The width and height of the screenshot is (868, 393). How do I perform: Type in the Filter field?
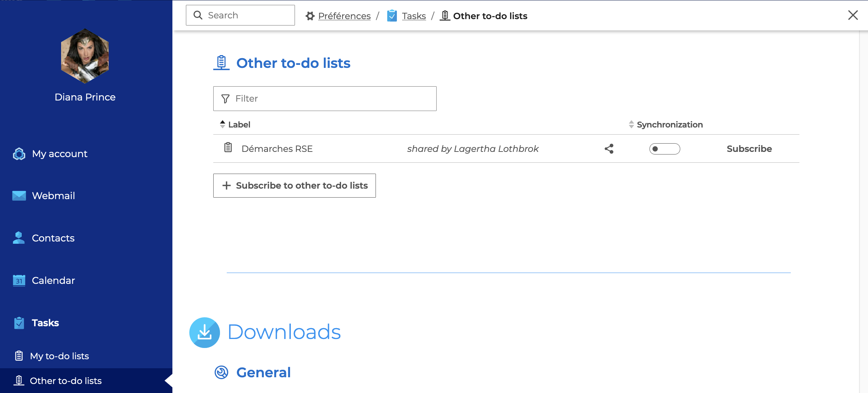tap(330, 99)
